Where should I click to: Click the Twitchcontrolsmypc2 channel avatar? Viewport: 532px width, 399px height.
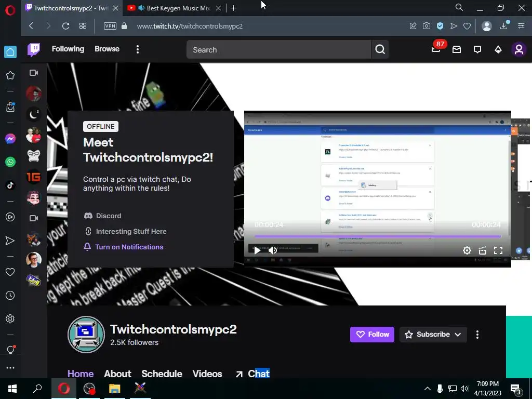(x=86, y=335)
